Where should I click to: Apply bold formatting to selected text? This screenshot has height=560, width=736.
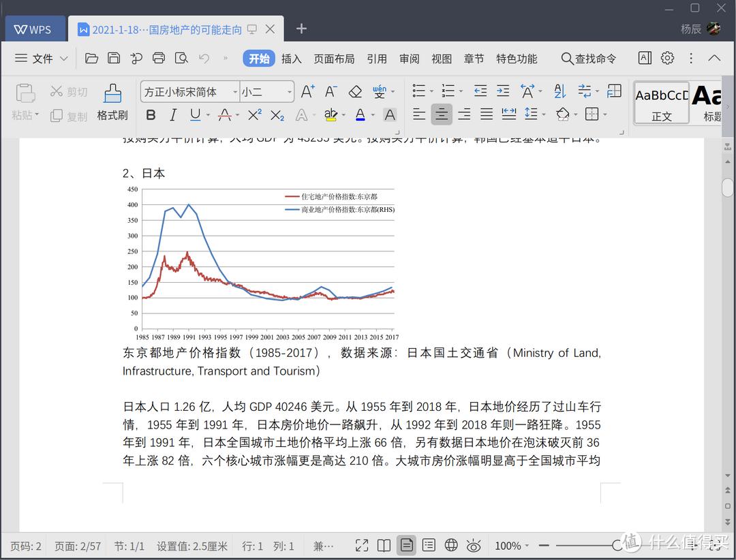pos(150,114)
